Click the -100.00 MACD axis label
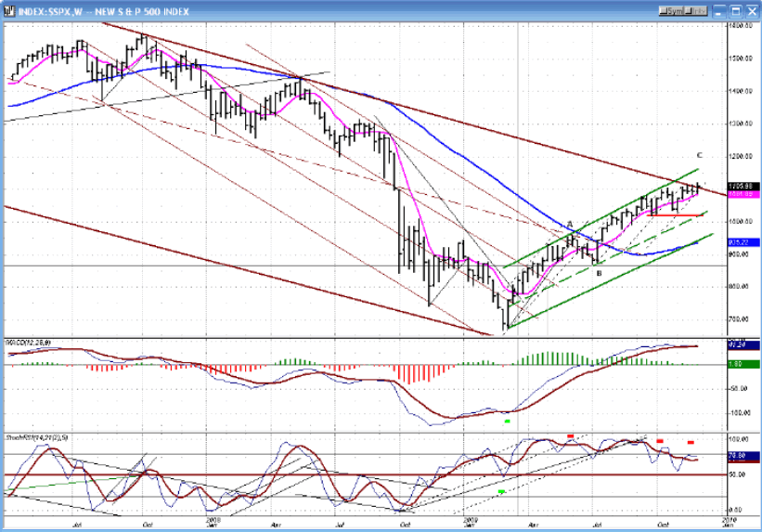This screenshot has width=762, height=532. coord(741,413)
